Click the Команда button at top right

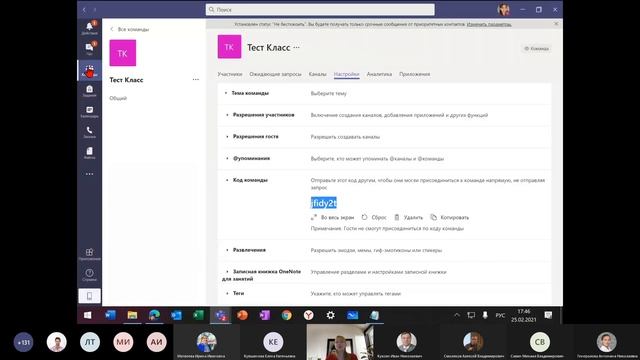click(537, 49)
